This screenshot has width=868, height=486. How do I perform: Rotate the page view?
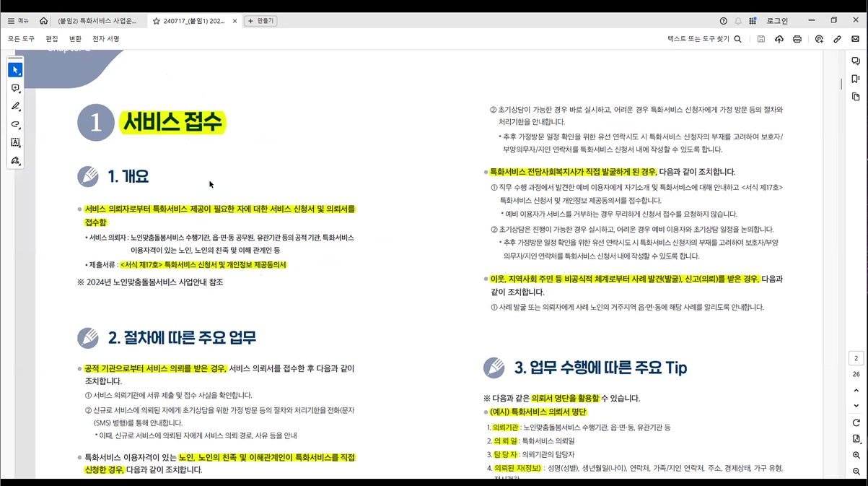point(856,422)
